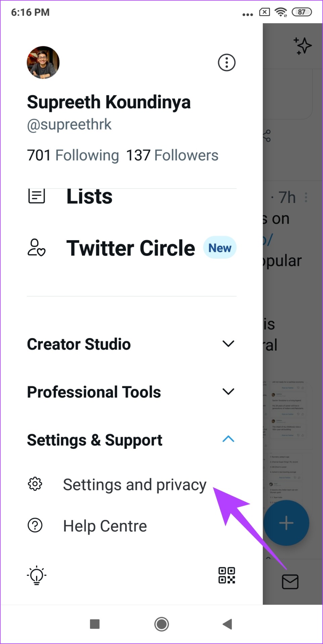Screen dimensions: 323x644
Task: Tap the share icon on tweet
Action: pyautogui.click(x=267, y=136)
